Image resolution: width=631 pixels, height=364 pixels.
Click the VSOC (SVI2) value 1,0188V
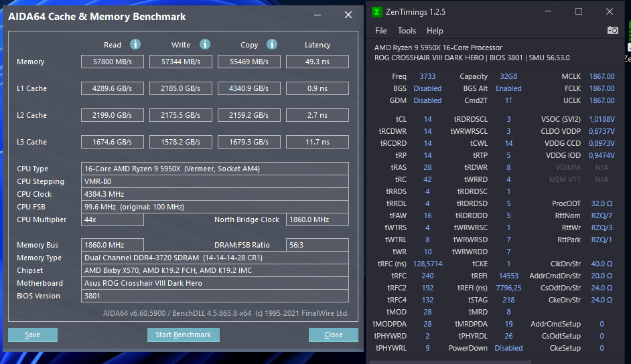pos(602,119)
